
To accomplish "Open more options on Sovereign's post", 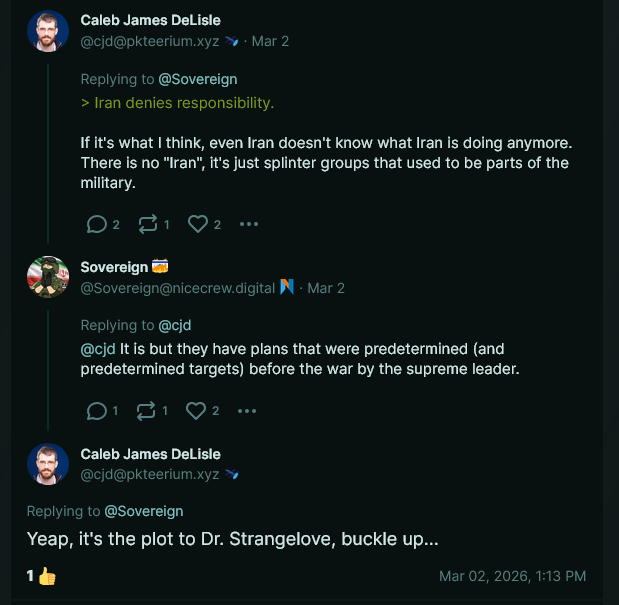I will [x=249, y=410].
